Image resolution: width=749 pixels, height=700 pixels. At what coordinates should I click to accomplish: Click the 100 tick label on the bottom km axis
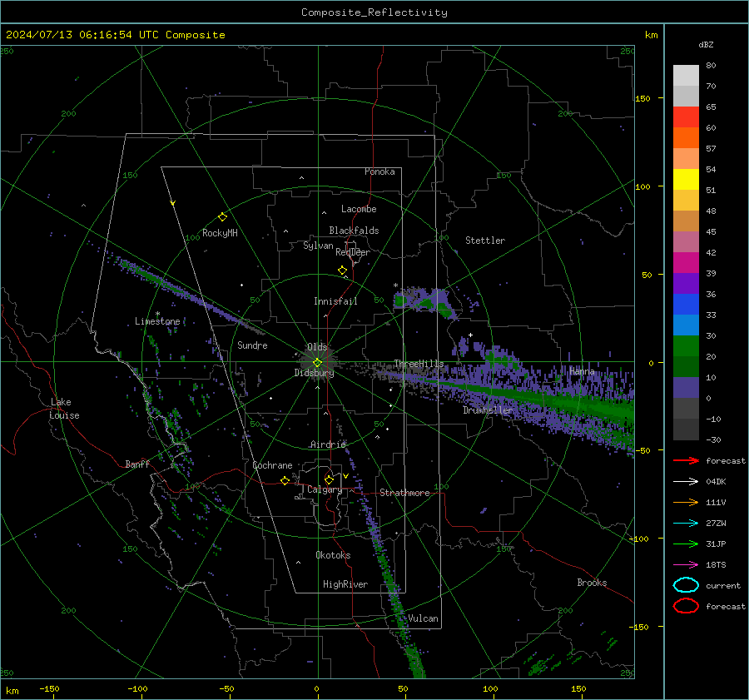tap(490, 688)
